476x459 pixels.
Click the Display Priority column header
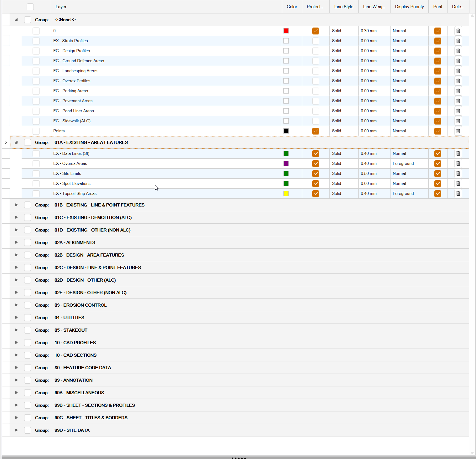(409, 7)
